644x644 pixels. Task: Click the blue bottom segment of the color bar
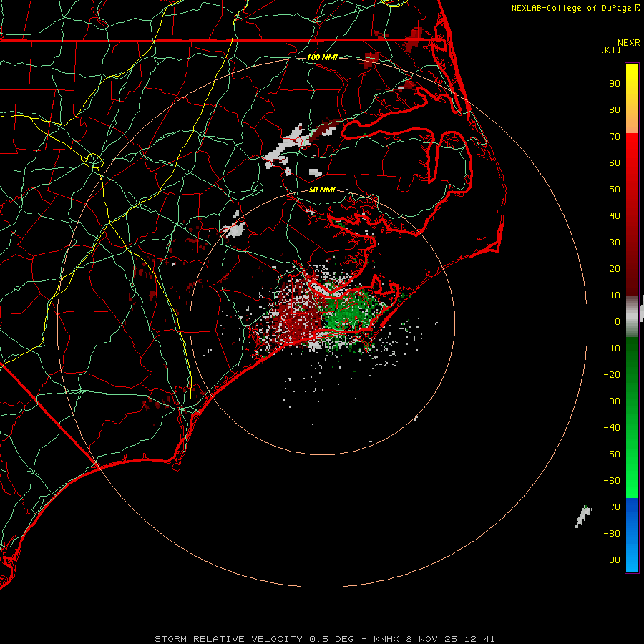tap(632, 535)
